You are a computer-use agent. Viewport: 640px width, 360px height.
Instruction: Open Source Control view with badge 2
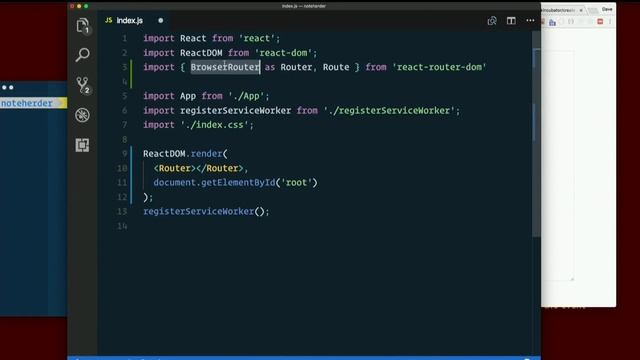83,85
